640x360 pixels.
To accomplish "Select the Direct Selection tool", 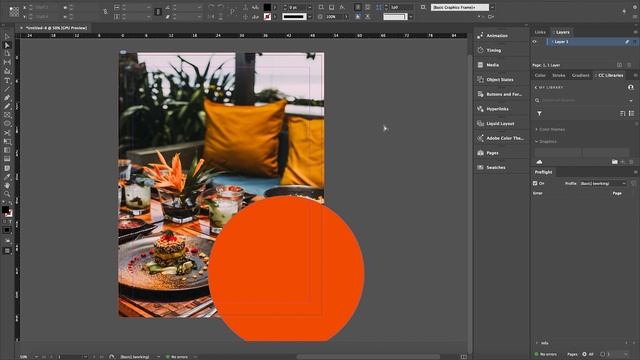I will pyautogui.click(x=7, y=45).
